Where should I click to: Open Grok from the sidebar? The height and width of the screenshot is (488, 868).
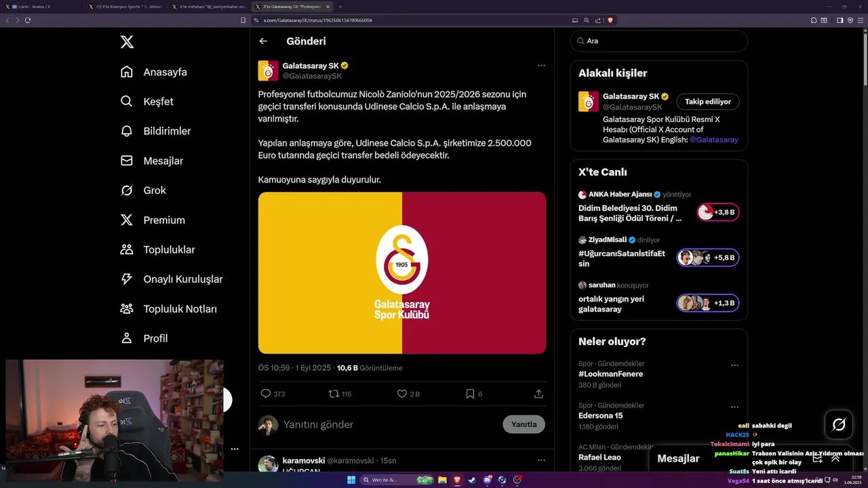pos(142,190)
